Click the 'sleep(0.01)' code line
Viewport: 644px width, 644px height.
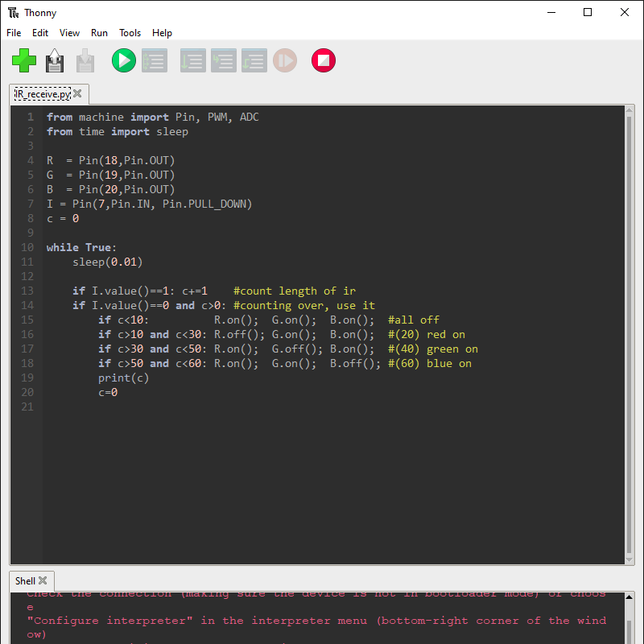click(108, 262)
